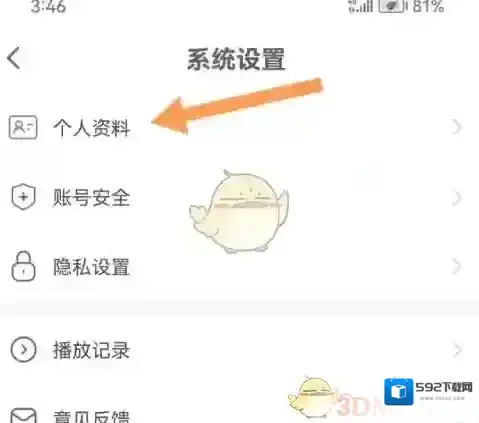
Task: Click the account security shield icon
Action: click(23, 197)
